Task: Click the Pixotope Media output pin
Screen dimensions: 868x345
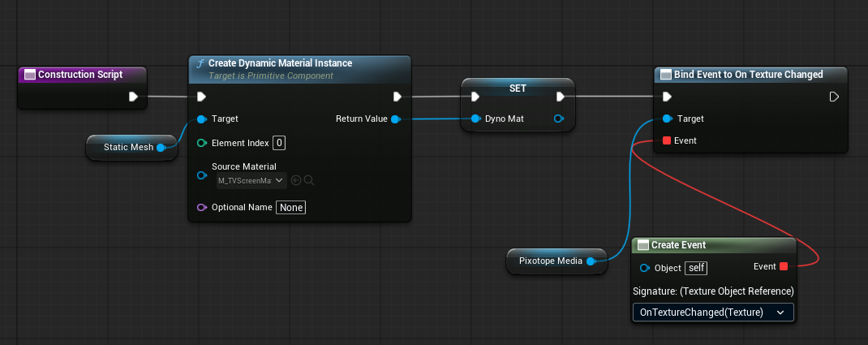Action: (x=591, y=261)
